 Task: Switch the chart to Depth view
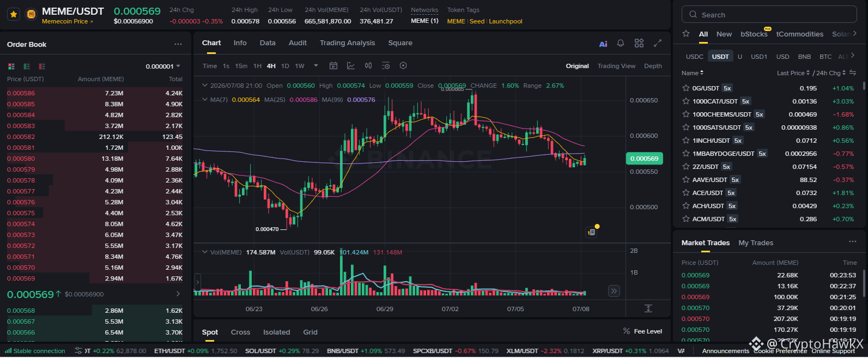653,66
